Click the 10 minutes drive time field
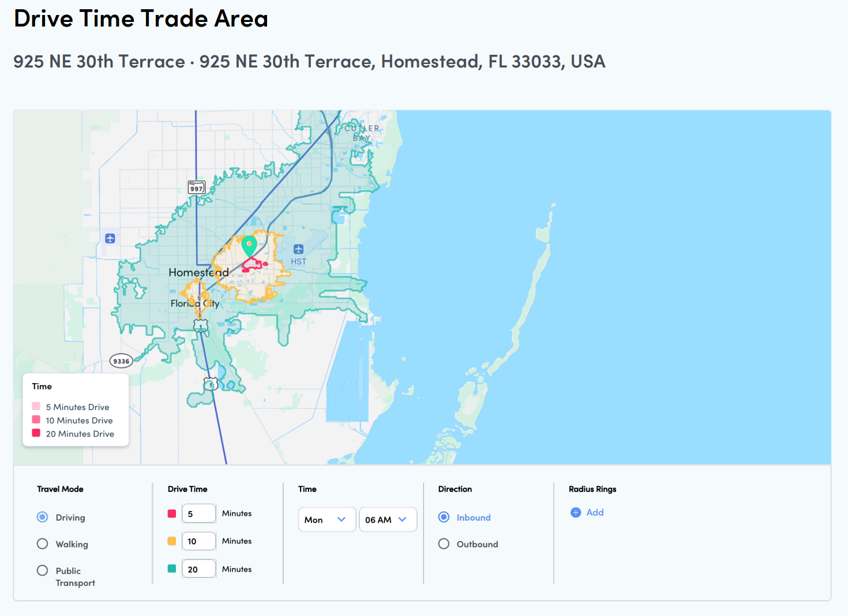Image resolution: width=848 pixels, height=616 pixels. (199, 541)
